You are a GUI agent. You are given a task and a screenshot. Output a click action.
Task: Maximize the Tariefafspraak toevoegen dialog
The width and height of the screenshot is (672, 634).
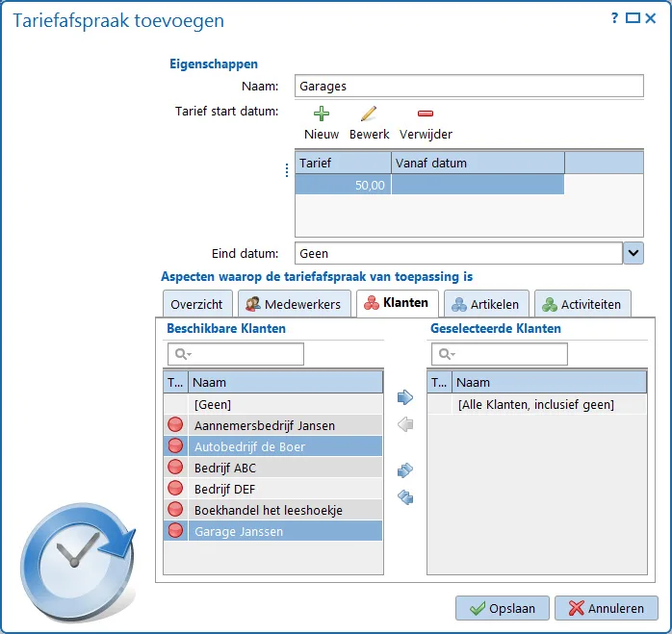[633, 18]
